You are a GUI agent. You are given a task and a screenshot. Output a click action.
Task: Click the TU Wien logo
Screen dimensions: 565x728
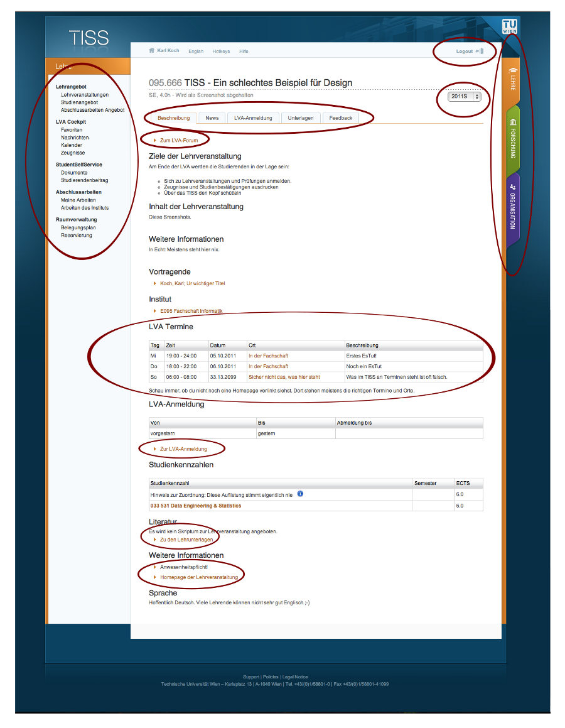510,26
